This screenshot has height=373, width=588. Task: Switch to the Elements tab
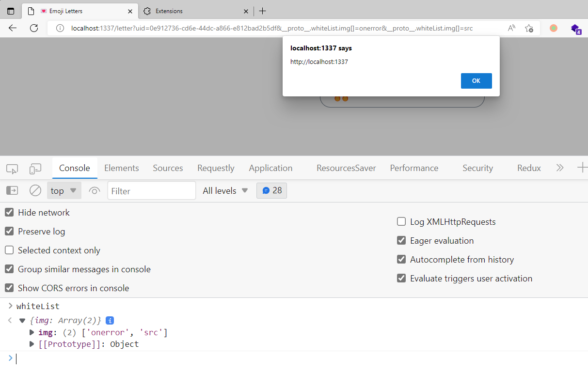(x=121, y=168)
